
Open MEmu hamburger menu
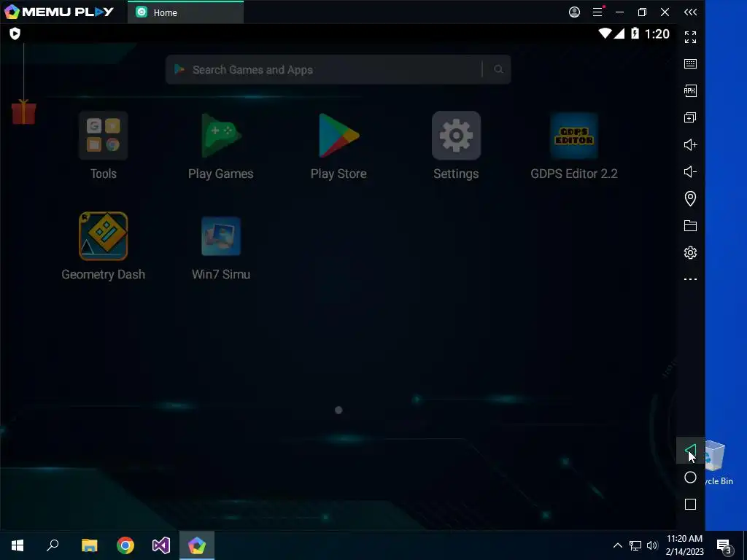coord(597,12)
